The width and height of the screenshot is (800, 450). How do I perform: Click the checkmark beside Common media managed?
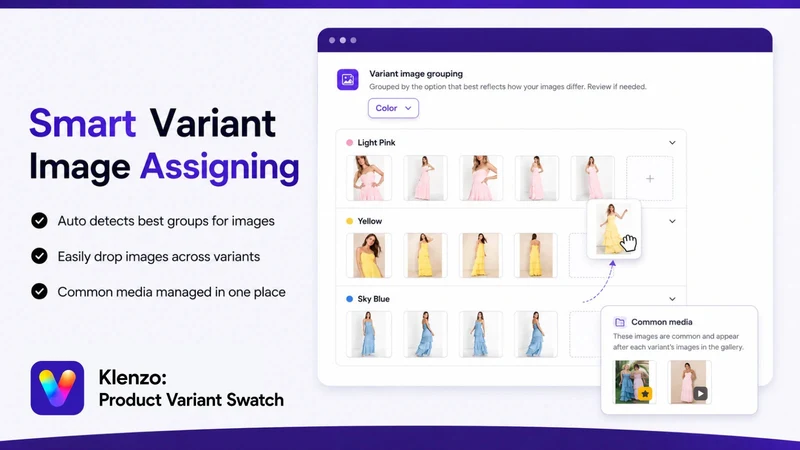(x=39, y=291)
